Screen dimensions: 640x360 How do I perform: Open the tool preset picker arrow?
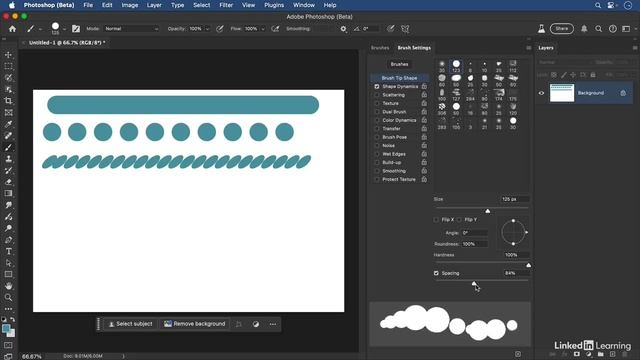[40, 29]
